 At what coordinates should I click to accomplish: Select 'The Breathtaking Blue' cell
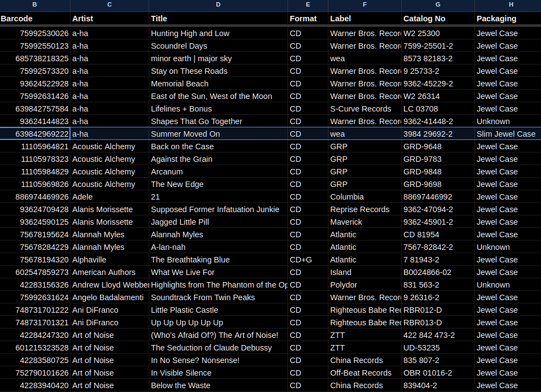coord(218,260)
